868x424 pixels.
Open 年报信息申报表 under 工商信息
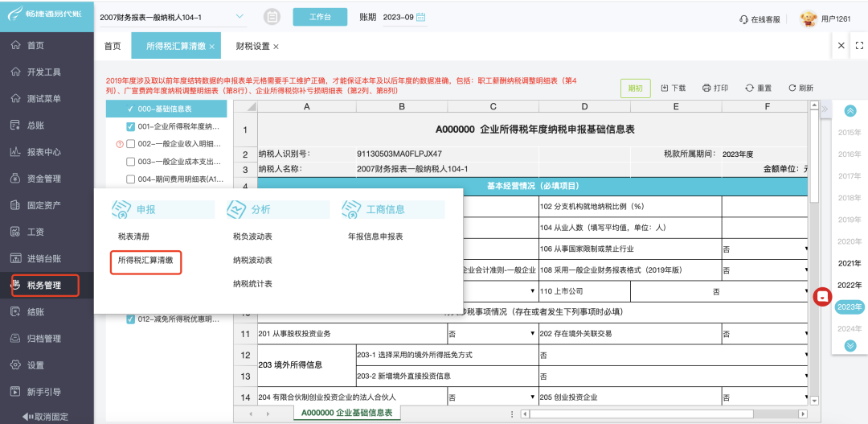point(375,237)
